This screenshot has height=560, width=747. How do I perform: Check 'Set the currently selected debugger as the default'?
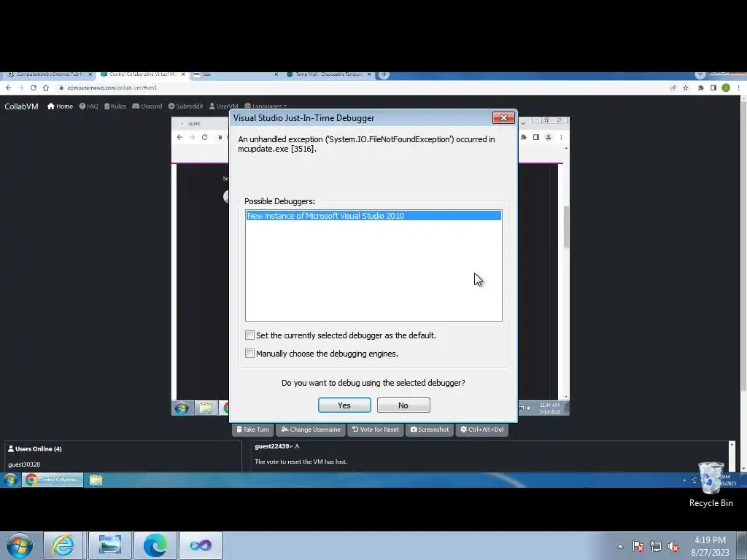coord(249,335)
